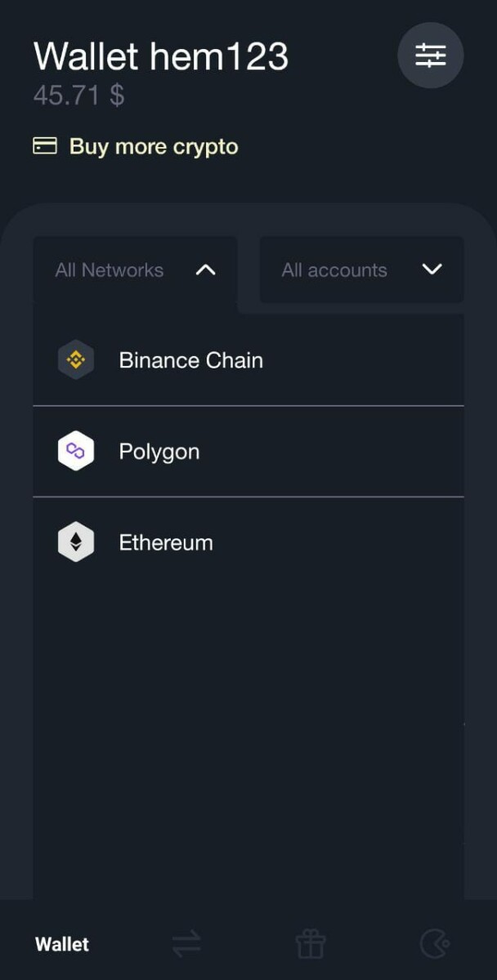Switch to the Wallet tab

[x=62, y=945]
